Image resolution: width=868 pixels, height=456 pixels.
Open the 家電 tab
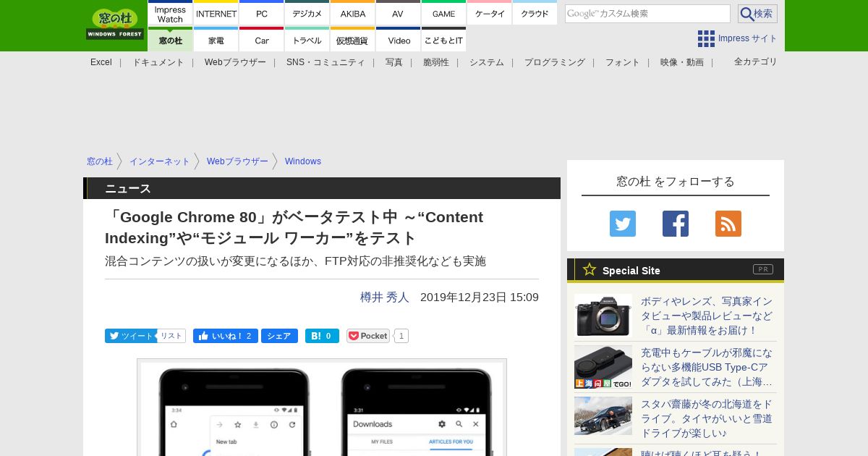pos(216,40)
